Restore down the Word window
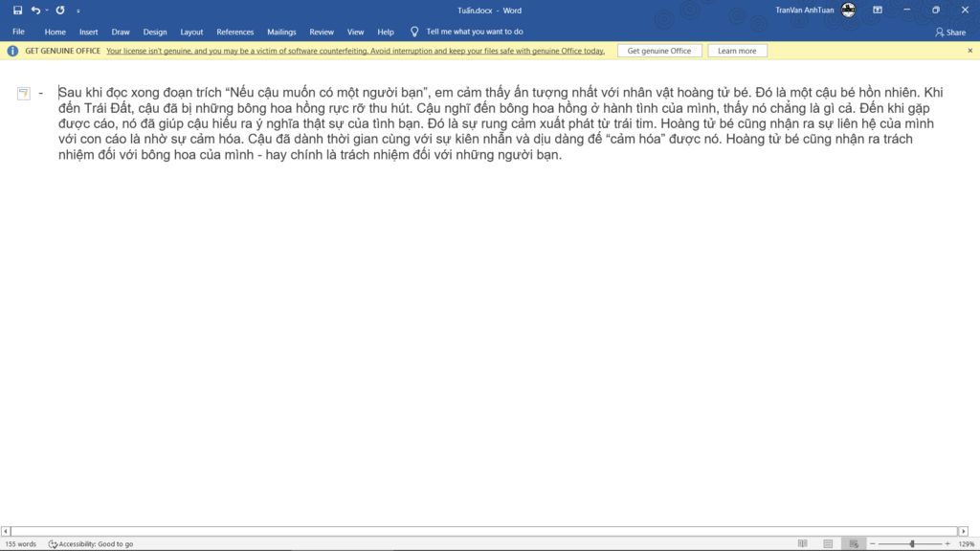Screen dimensions: 980x551 936,10
